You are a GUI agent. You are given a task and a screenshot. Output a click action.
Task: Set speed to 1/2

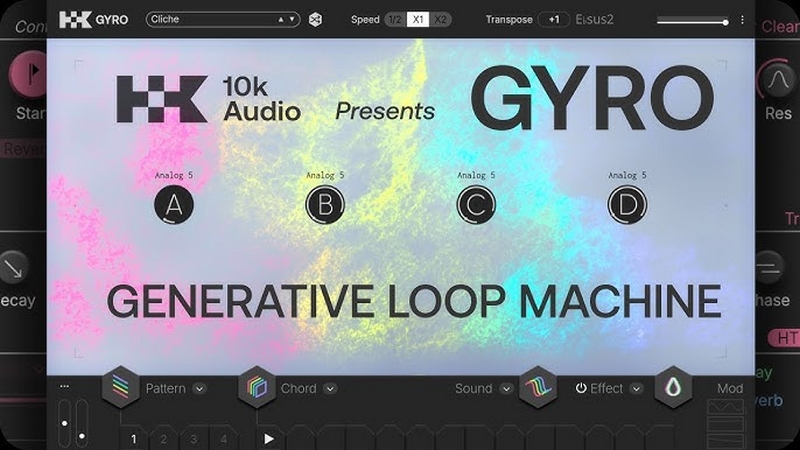pyautogui.click(x=395, y=20)
